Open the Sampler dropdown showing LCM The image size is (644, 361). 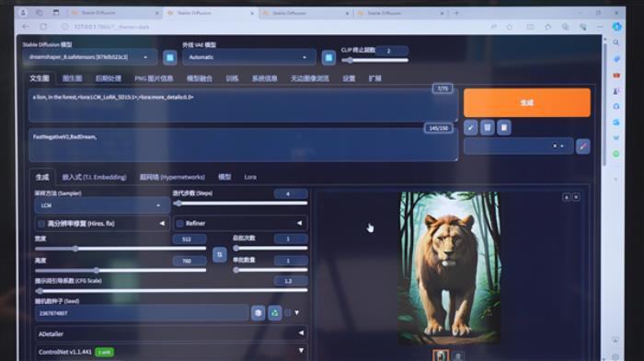pos(102,205)
